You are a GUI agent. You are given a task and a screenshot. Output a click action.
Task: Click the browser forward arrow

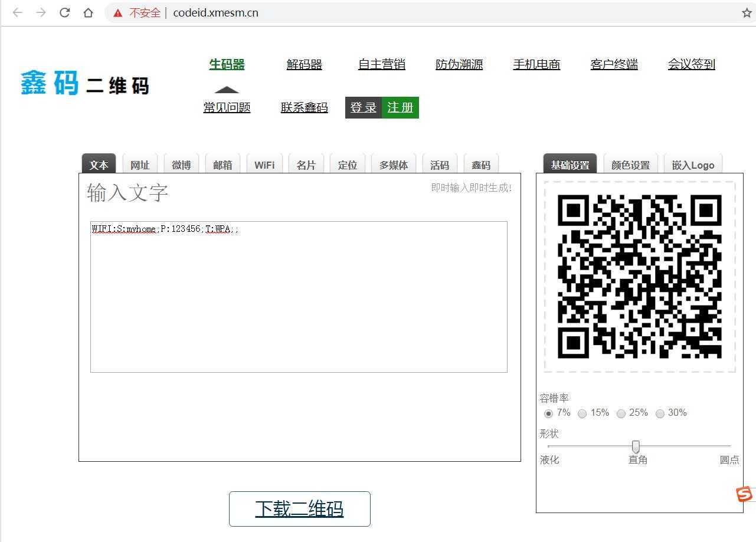click(41, 12)
